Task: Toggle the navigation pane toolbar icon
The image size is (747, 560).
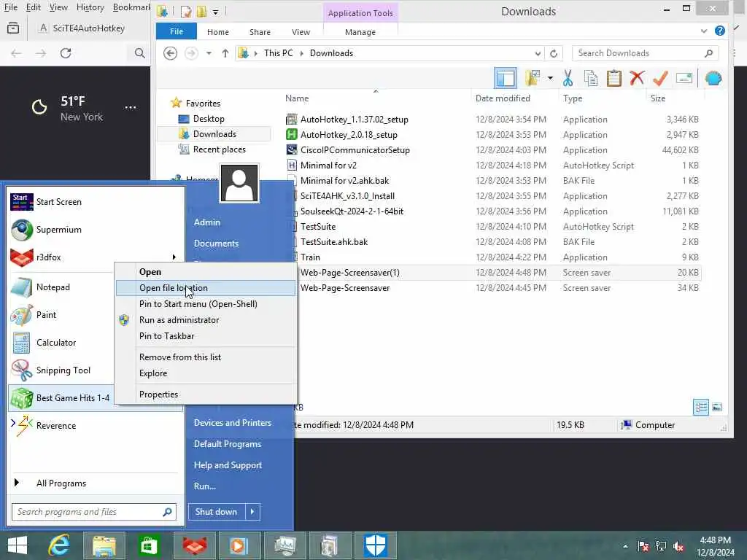Action: [x=506, y=78]
